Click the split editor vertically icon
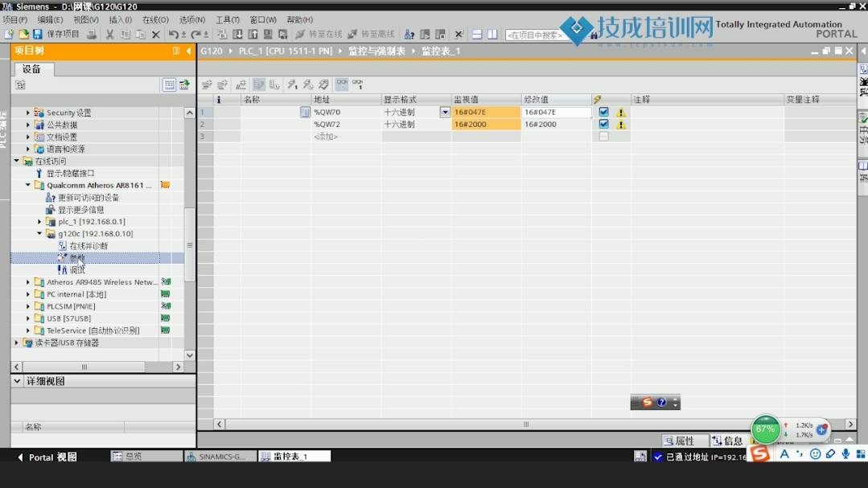868x488 pixels. pos(492,35)
